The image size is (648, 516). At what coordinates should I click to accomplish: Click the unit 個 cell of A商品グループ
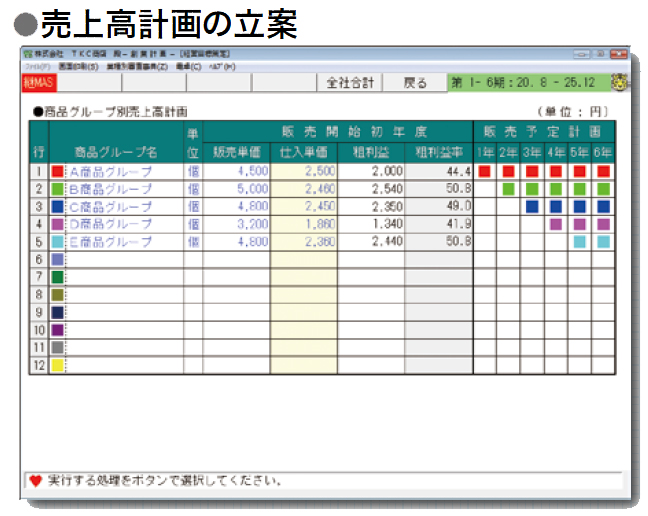(193, 171)
